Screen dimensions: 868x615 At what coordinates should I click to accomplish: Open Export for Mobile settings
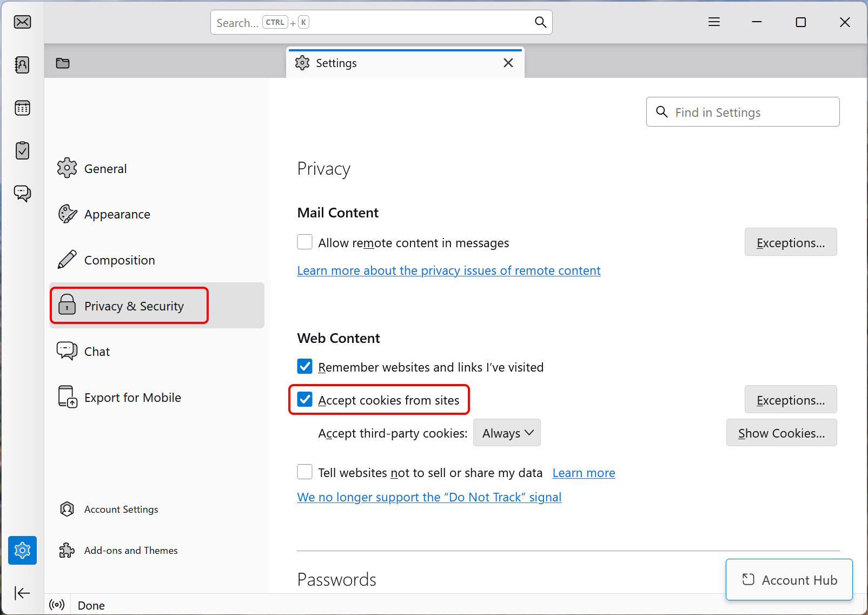click(x=157, y=397)
